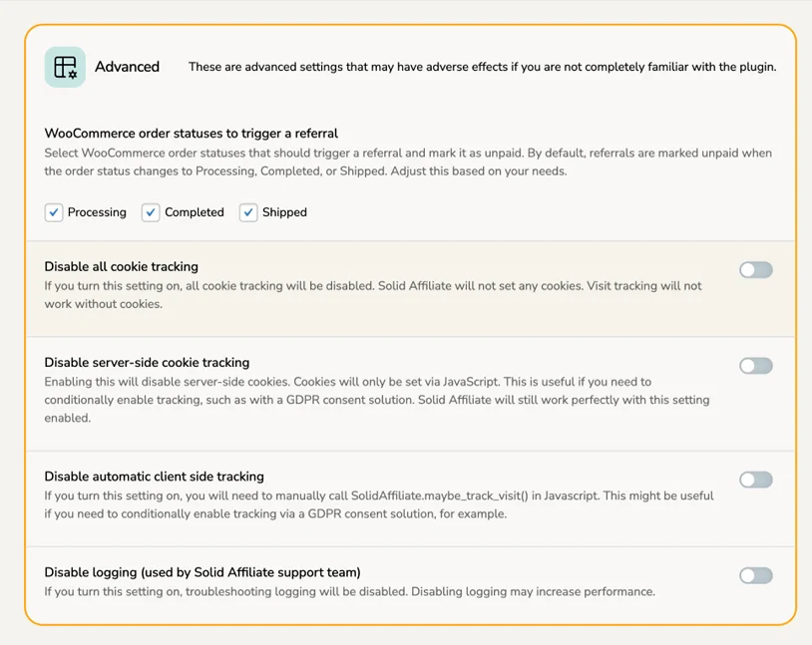Click the Disable server-side cookie tracking title
The height and width of the screenshot is (645, 812).
click(147, 362)
